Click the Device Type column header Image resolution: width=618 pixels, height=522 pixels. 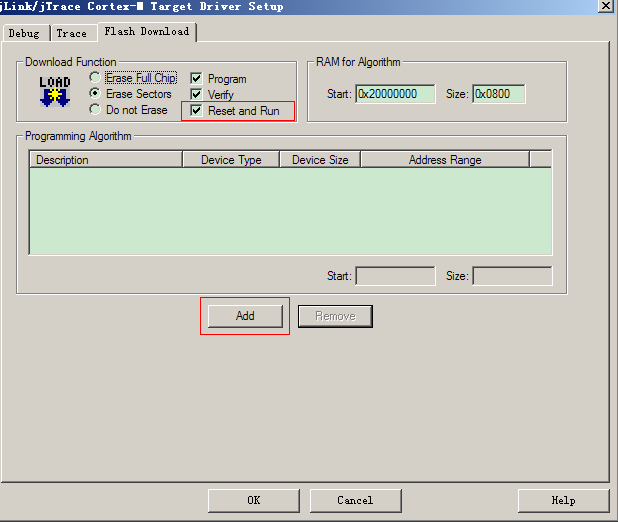click(x=231, y=160)
